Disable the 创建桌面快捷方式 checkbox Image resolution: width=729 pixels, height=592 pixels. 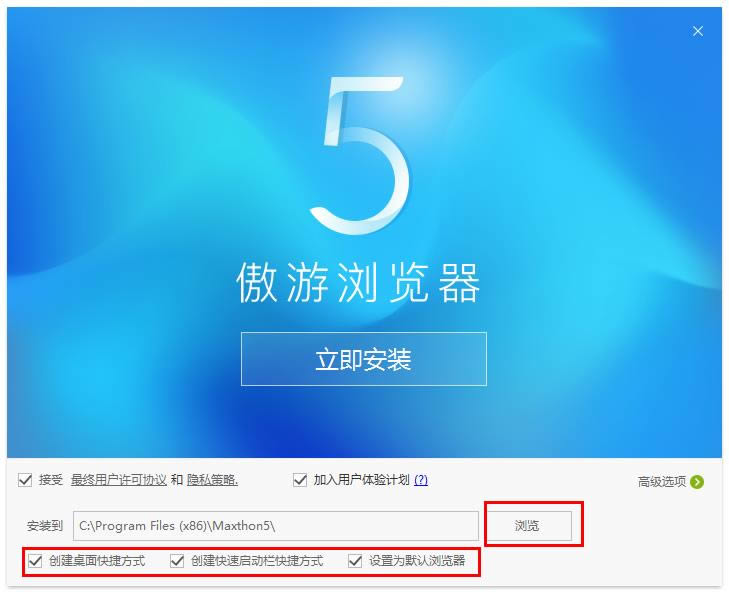point(35,561)
